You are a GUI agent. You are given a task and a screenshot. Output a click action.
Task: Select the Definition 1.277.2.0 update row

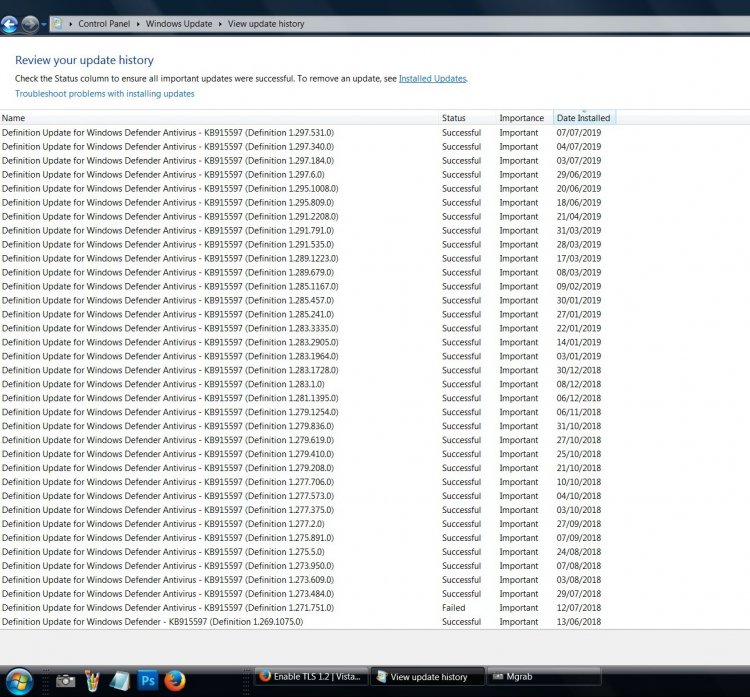(x=308, y=524)
